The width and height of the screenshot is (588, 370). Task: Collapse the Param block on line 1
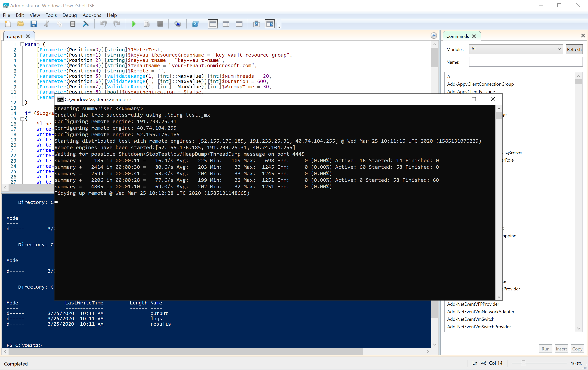(22, 44)
